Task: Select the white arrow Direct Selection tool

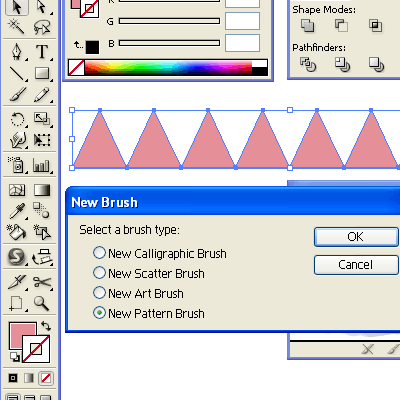Action: pyautogui.click(x=42, y=7)
